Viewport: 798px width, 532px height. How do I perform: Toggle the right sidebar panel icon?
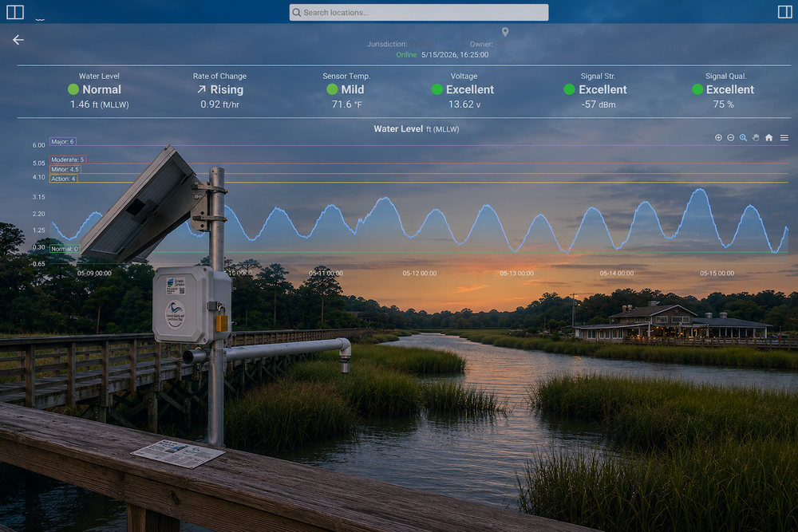784,12
